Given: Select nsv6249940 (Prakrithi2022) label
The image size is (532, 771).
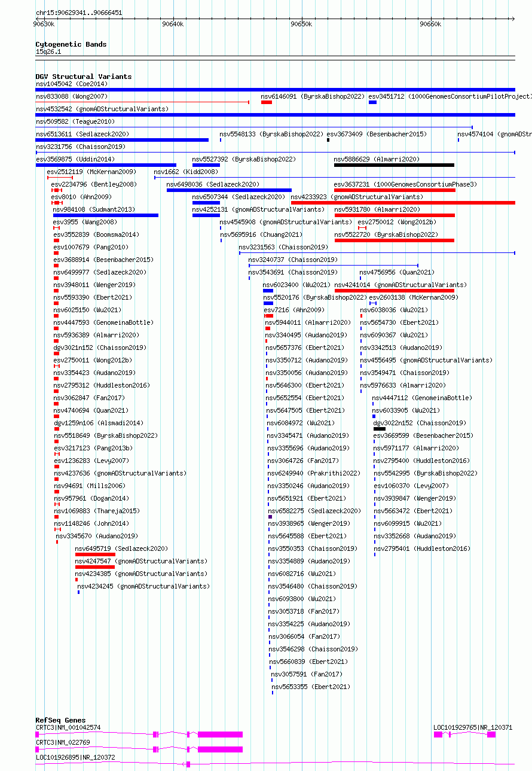Looking at the screenshot, I should click(314, 473).
